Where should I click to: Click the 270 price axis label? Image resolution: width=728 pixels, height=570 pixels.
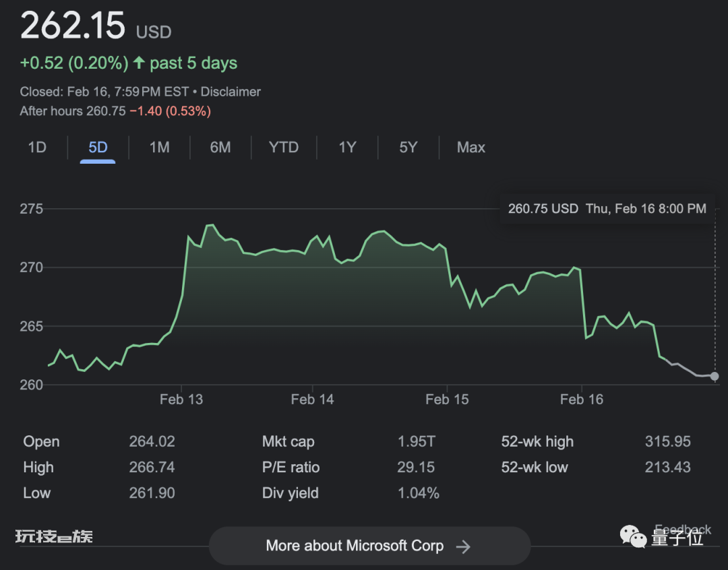(x=31, y=267)
